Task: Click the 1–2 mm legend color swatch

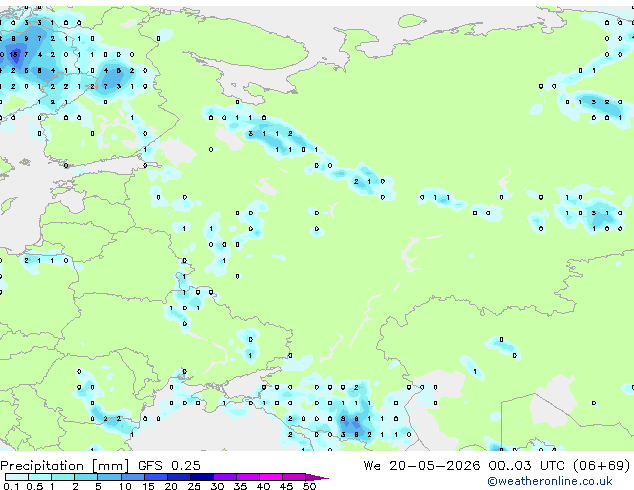Action: click(63, 477)
